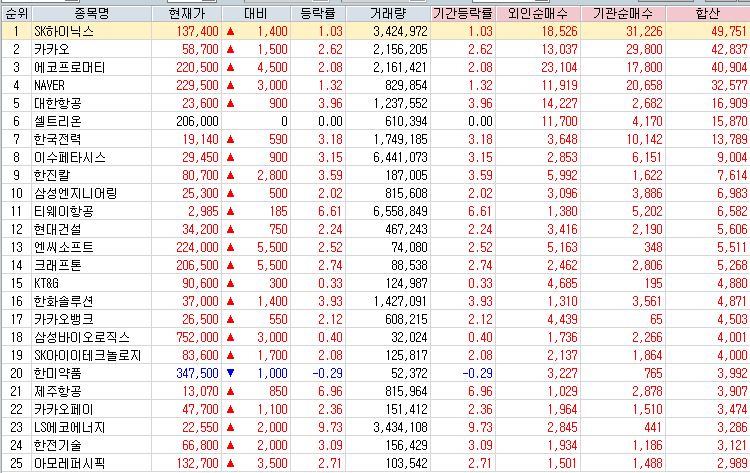This screenshot has height=473, width=750.
Task: Select the 티웨이항공 stock name
Action: tap(64, 211)
